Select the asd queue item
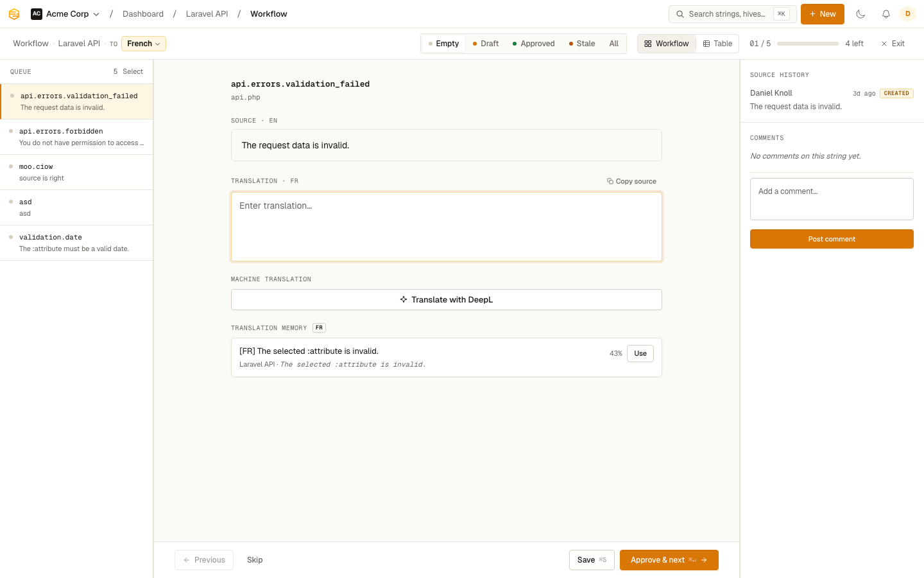The image size is (924, 578). pos(76,207)
